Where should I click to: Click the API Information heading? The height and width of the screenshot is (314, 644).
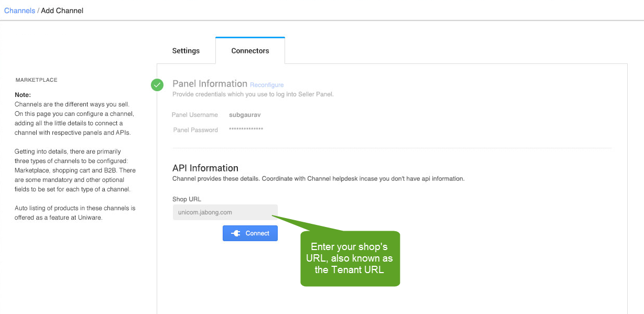(205, 168)
